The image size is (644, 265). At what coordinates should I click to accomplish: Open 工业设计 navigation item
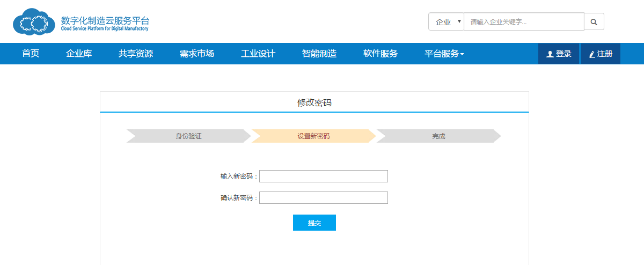pos(258,54)
